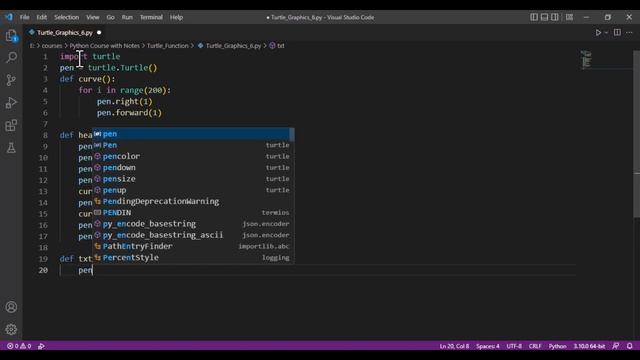Choose the Pen turtle suggestion
This screenshot has height=360, width=640.
[191, 145]
